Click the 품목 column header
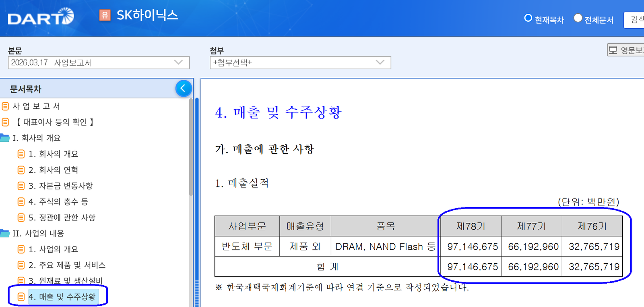The width and height of the screenshot is (644, 307). (386, 226)
